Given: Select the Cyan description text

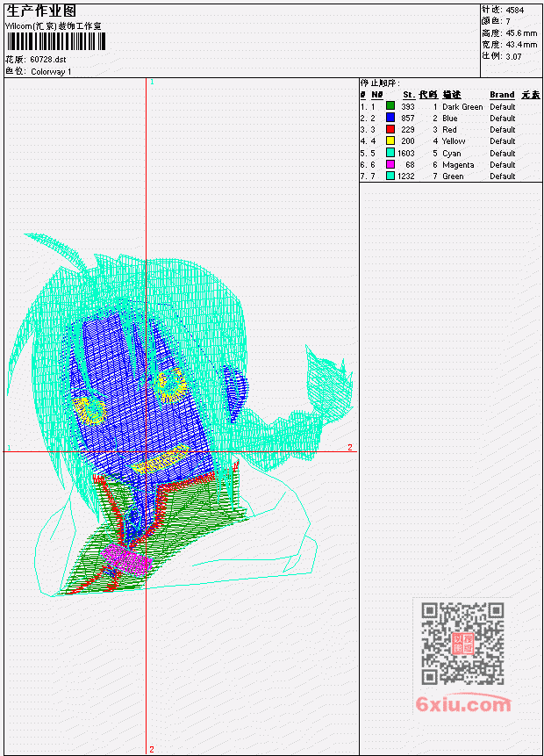Looking at the screenshot, I should click(x=452, y=154).
